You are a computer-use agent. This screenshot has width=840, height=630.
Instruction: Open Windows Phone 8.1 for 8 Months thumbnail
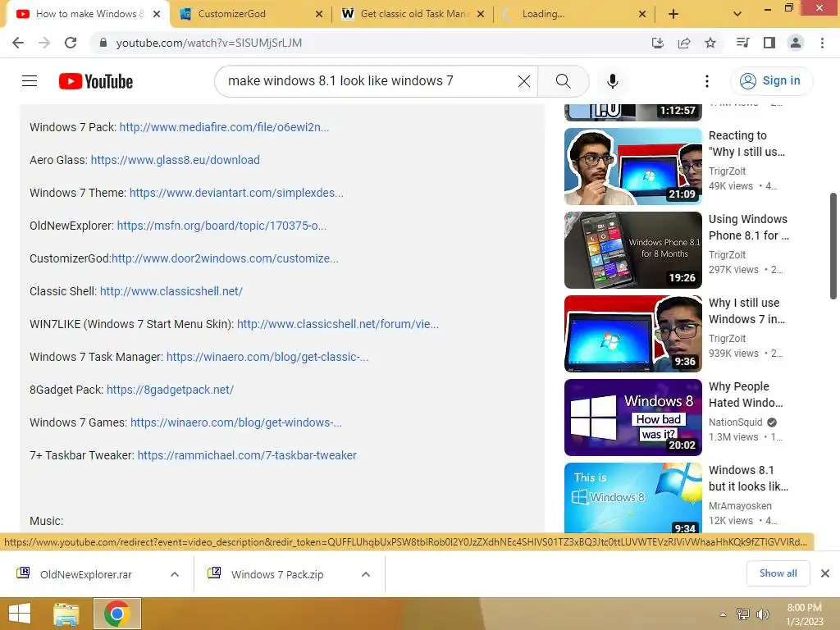(633, 250)
